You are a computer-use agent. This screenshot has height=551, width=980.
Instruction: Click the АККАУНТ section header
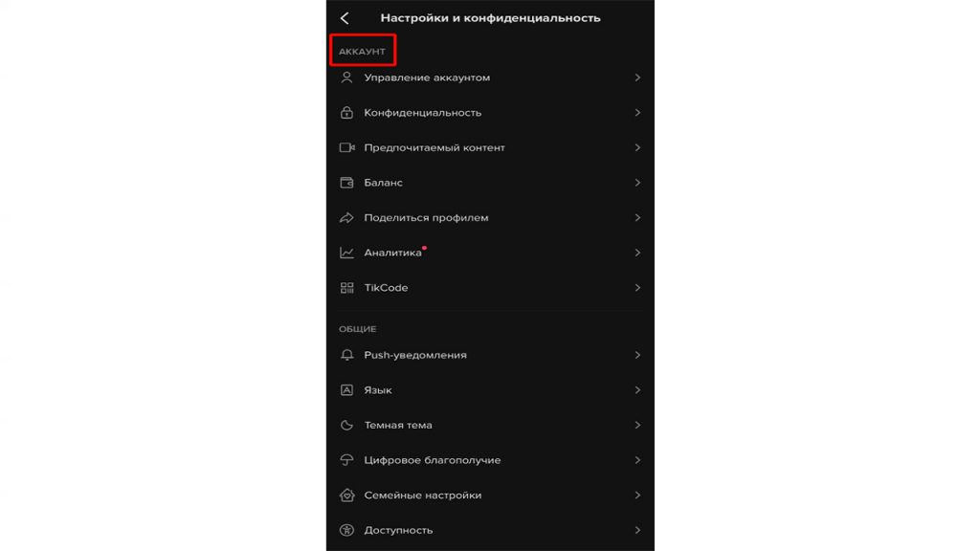pyautogui.click(x=362, y=52)
